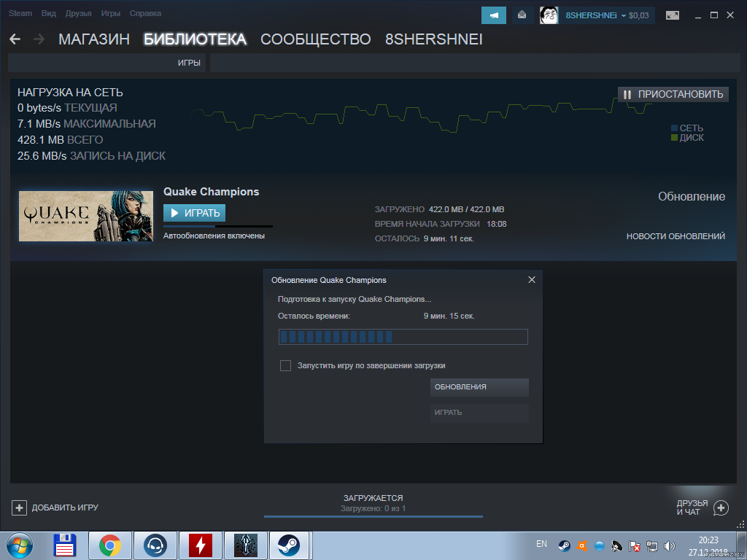Open the red lightning bolt taskbar app
747x560 pixels.
[x=201, y=545]
